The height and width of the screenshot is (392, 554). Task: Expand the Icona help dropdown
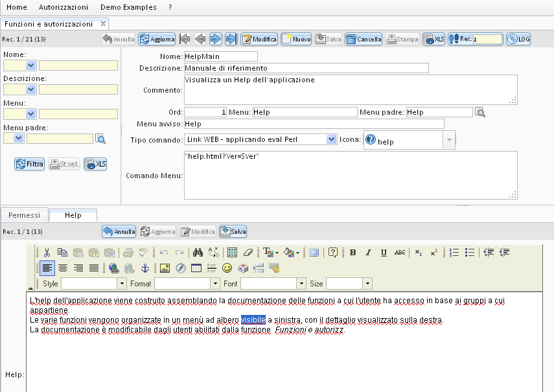click(449, 140)
